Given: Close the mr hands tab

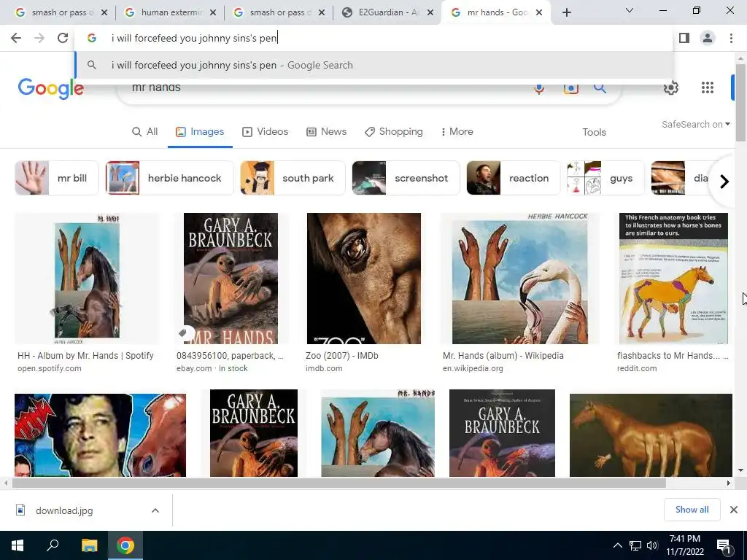Looking at the screenshot, I should [x=539, y=13].
